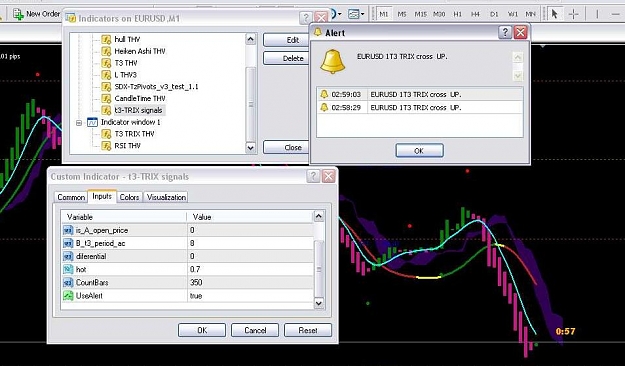This screenshot has width=625, height=366.
Task: Select T3 THV indicator entry
Action: 126,63
